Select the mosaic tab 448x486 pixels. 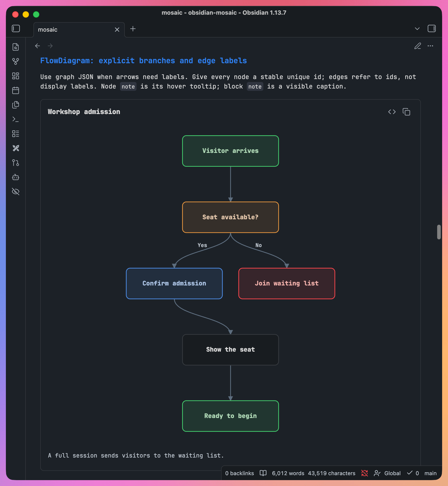(x=79, y=30)
